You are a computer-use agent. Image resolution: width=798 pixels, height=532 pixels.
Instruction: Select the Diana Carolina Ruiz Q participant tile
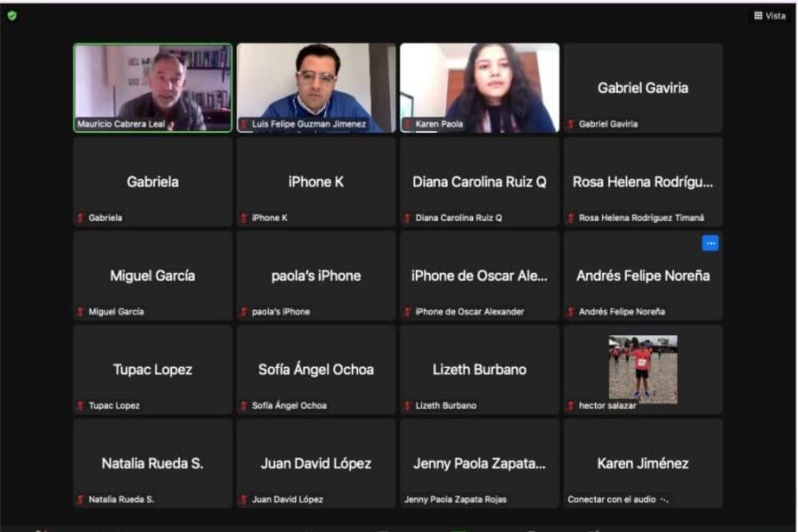(480, 182)
